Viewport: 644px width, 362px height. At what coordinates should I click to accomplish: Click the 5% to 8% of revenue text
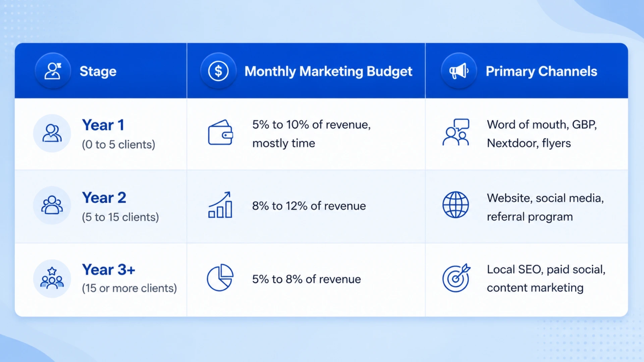click(x=307, y=279)
